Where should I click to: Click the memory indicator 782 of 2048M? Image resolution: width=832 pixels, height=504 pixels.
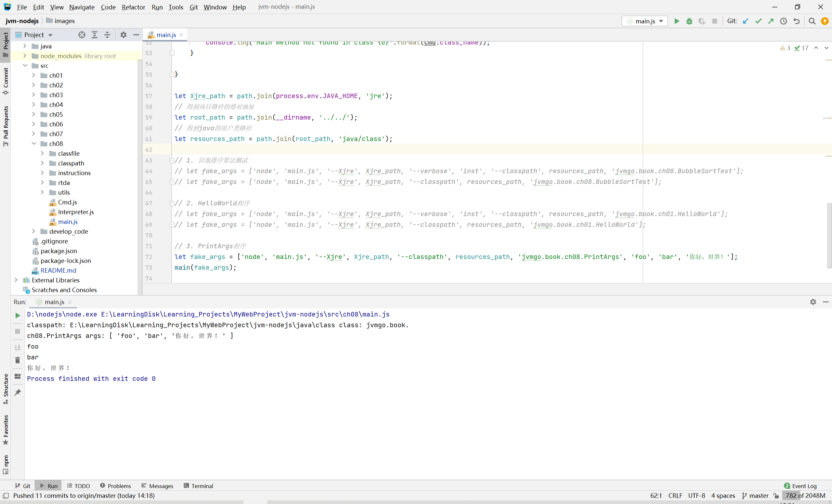(x=805, y=496)
